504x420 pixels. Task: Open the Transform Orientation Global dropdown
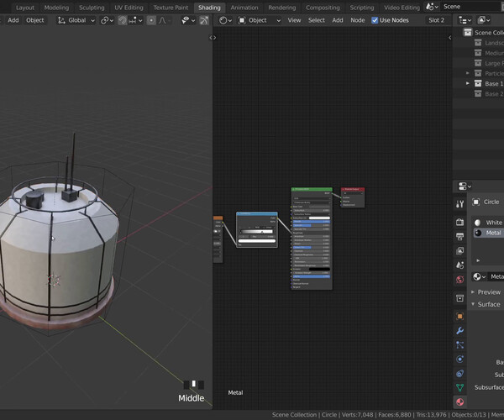76,20
